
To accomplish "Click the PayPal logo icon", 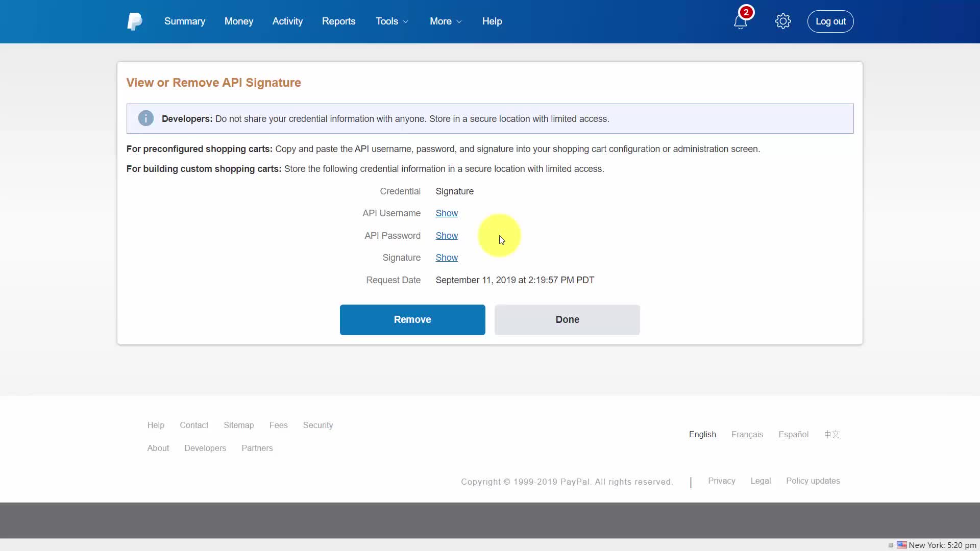I will (135, 21).
